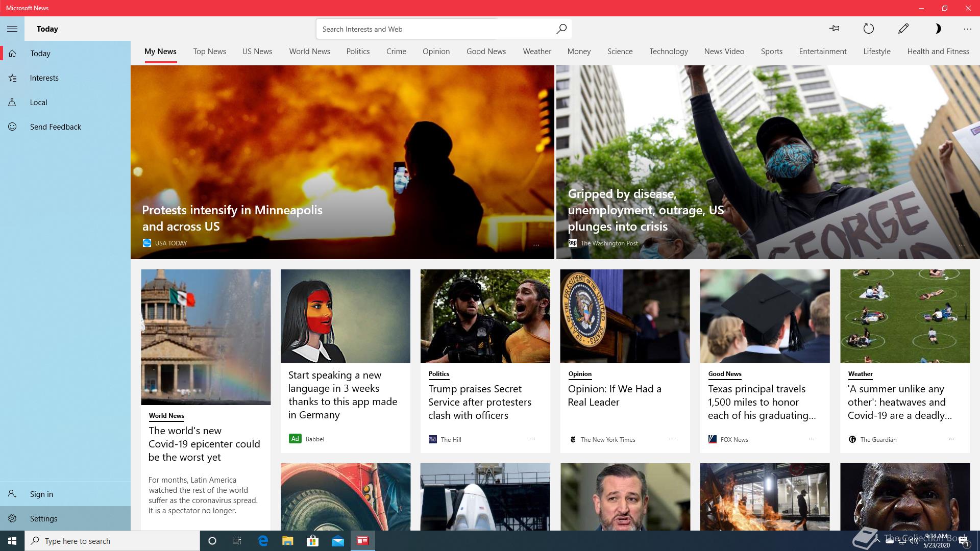Click the Good News category label on card
980x551 pixels.
pyautogui.click(x=725, y=373)
